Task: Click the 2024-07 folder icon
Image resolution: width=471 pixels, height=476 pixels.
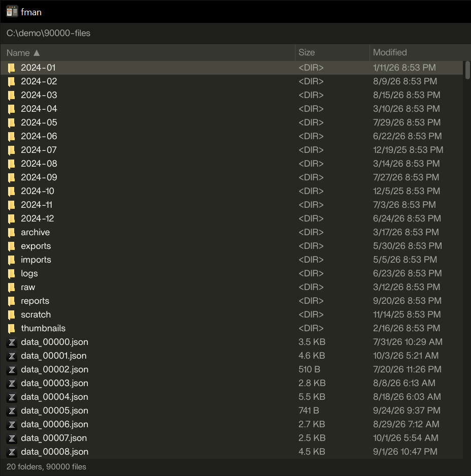Action: point(11,150)
